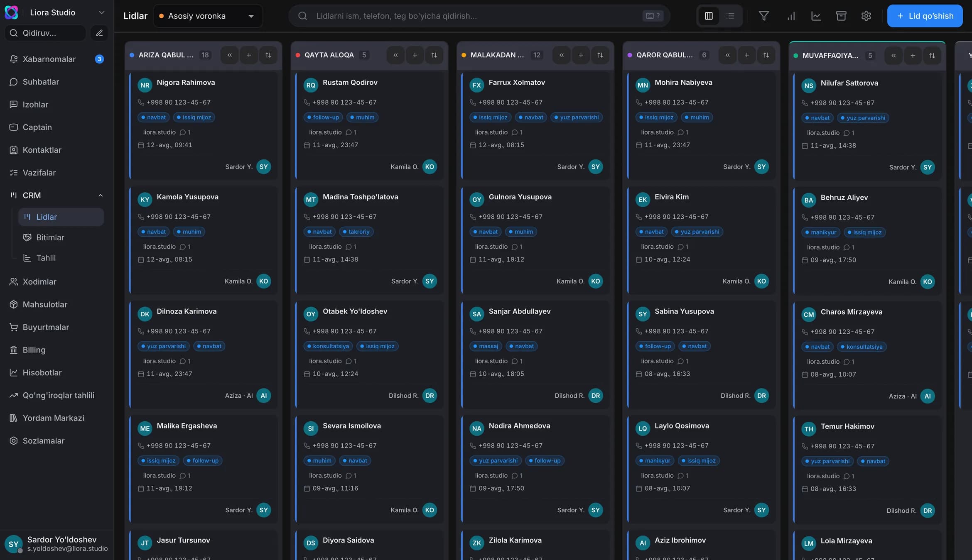The width and height of the screenshot is (972, 560).
Task: Click the takroriy tag on Madina Toshpo'latova
Action: tap(356, 232)
